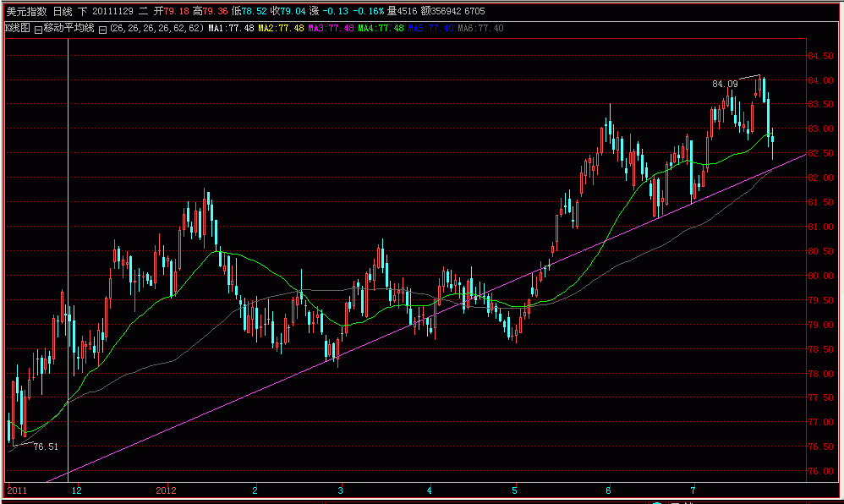Click the open price 79.18
The image size is (844, 504).
tap(176, 11)
